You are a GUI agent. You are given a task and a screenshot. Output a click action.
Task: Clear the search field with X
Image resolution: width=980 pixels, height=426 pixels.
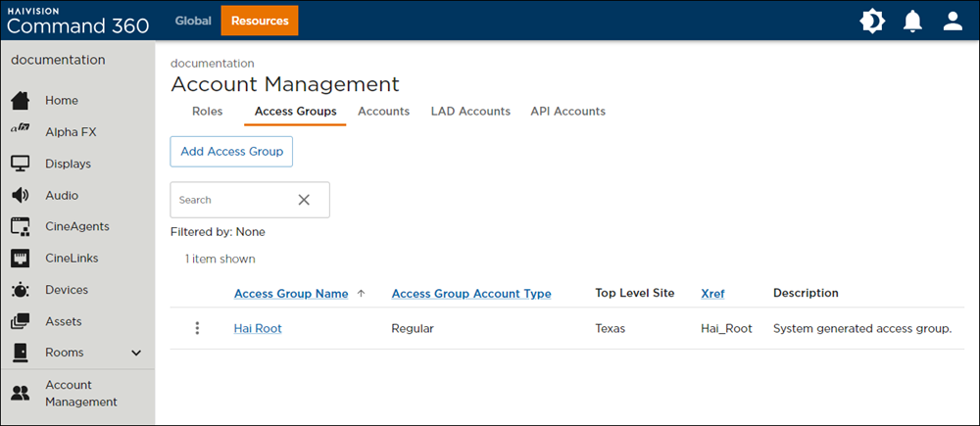[x=304, y=200]
